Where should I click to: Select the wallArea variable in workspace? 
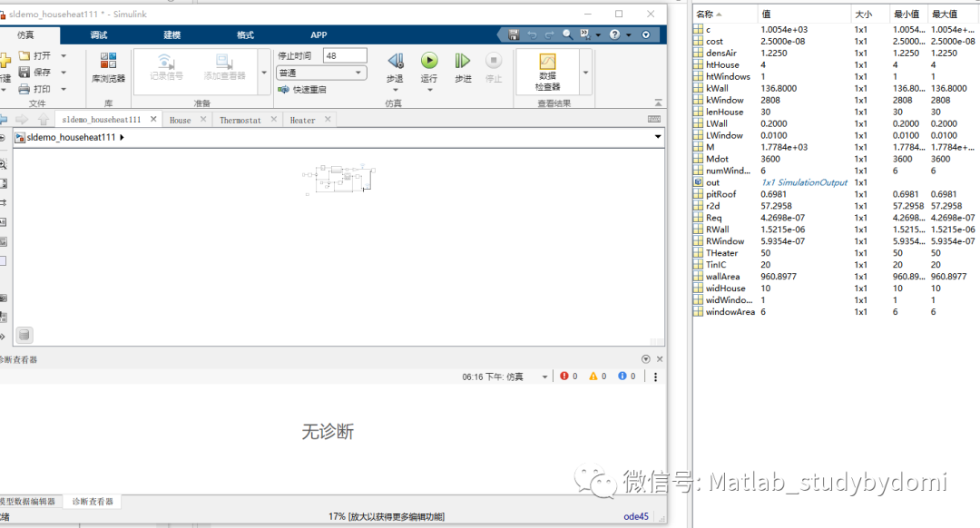click(x=722, y=277)
